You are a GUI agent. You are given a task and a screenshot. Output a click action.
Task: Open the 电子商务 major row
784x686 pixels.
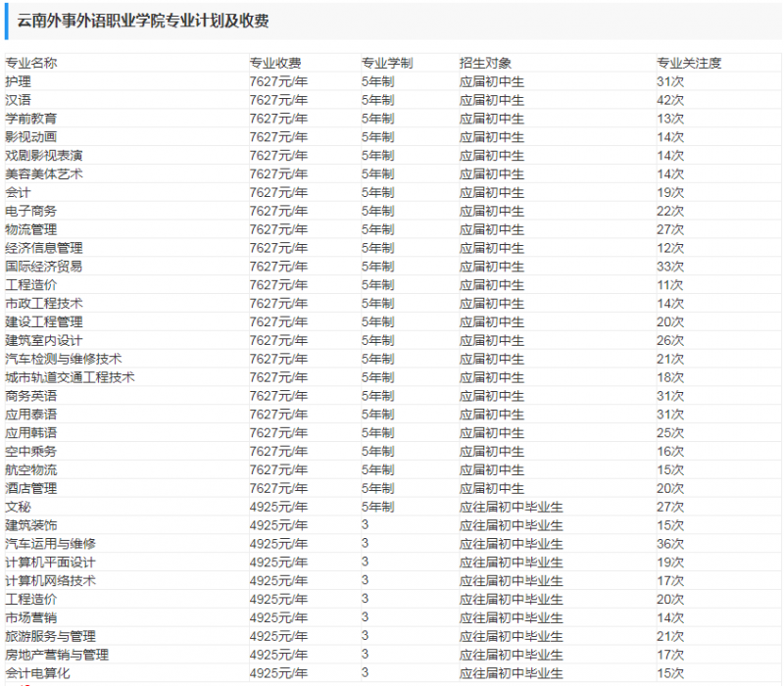point(30,211)
